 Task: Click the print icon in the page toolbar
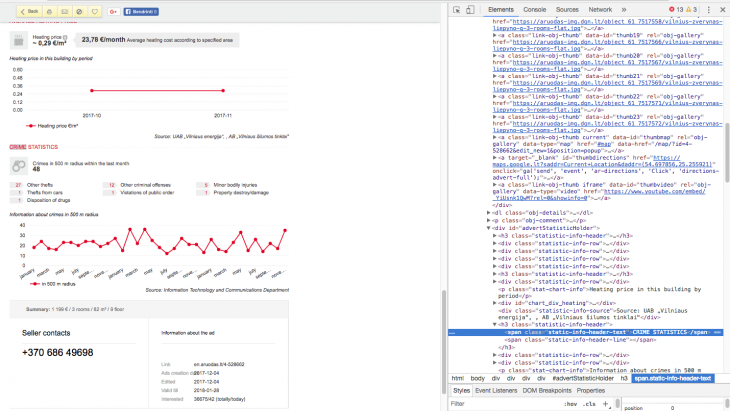pyautogui.click(x=50, y=10)
